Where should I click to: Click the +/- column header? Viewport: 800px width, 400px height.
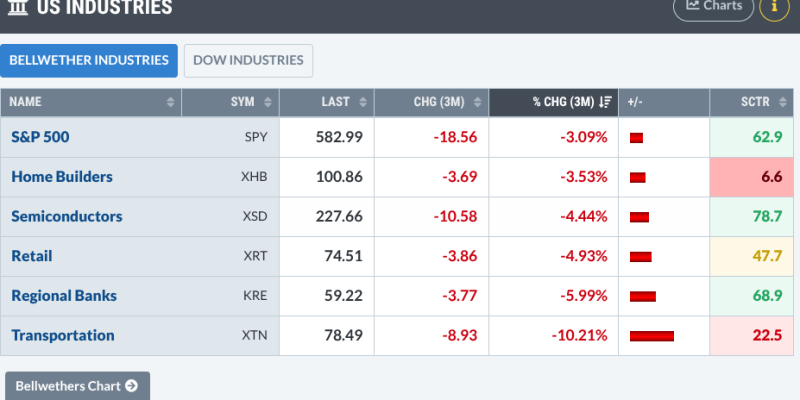click(664, 102)
